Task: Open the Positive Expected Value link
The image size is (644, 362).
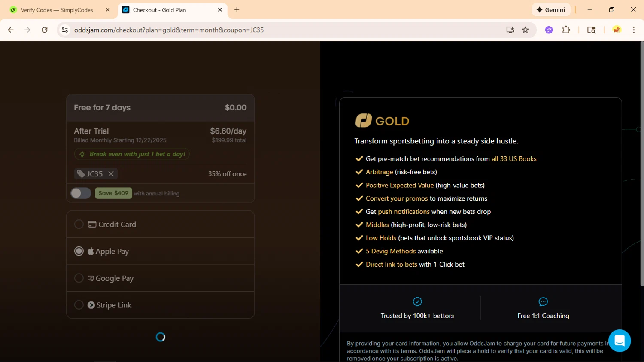Action: (x=400, y=186)
